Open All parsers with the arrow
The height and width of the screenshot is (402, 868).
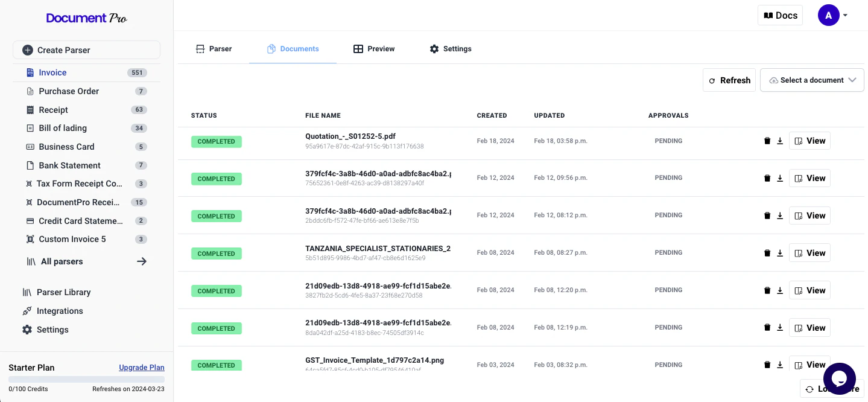pos(142,261)
